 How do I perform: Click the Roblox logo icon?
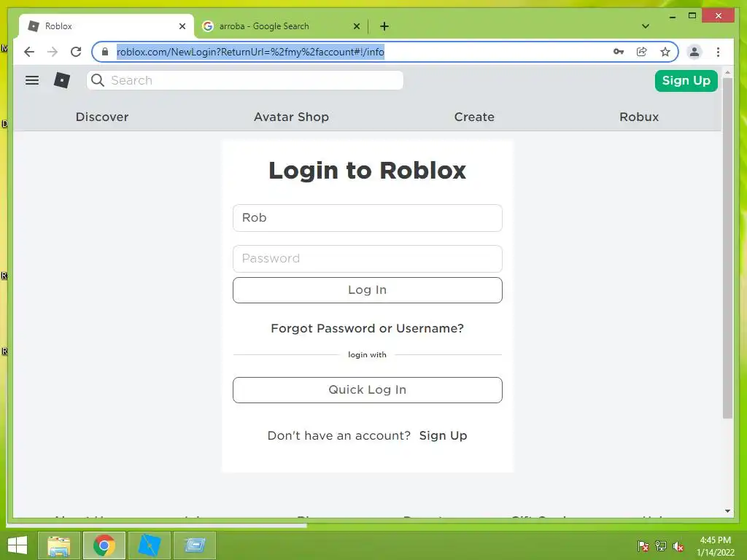[62, 80]
